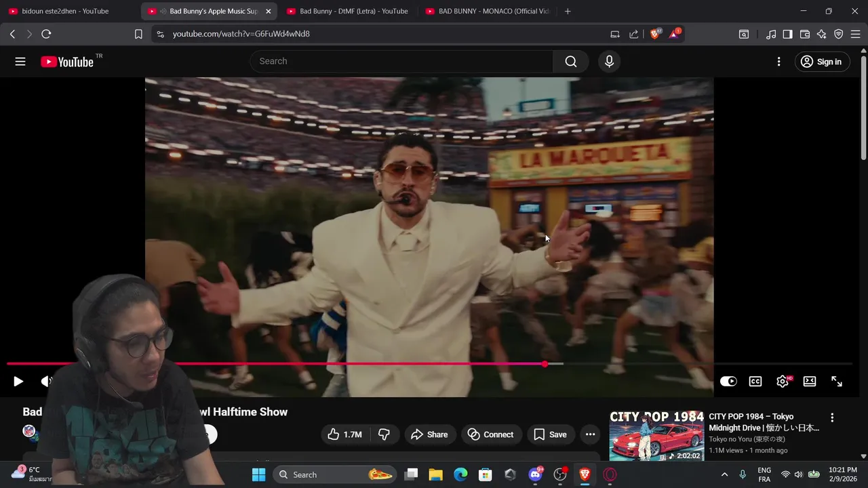Screen dimensions: 868x488
Task: Open more actions ellipsis under video
Action: coord(591,434)
